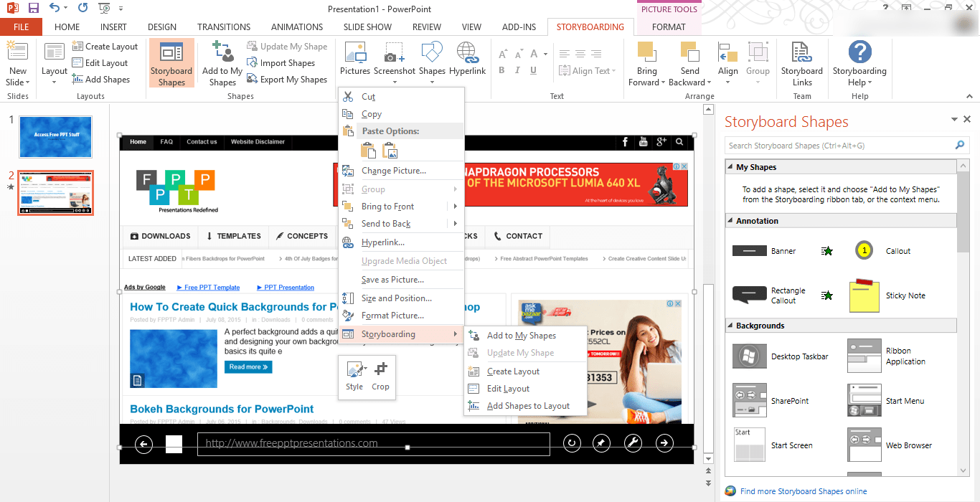Open the FILE tab
This screenshot has width=980, height=502.
pyautogui.click(x=22, y=27)
